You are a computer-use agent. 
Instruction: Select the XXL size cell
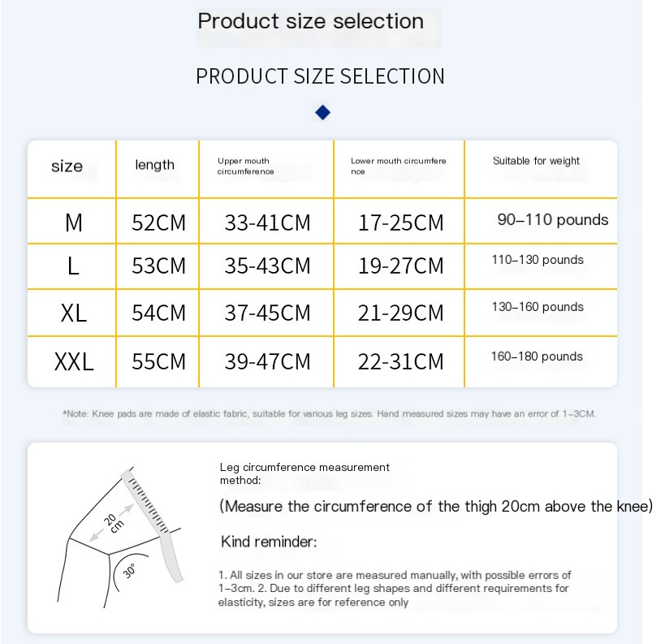[x=73, y=361]
